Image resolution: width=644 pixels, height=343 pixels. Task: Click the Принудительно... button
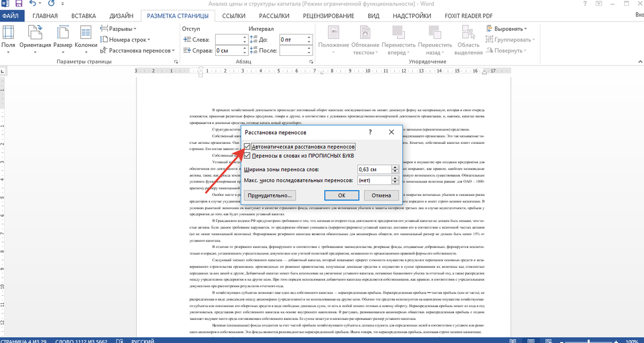[270, 195]
